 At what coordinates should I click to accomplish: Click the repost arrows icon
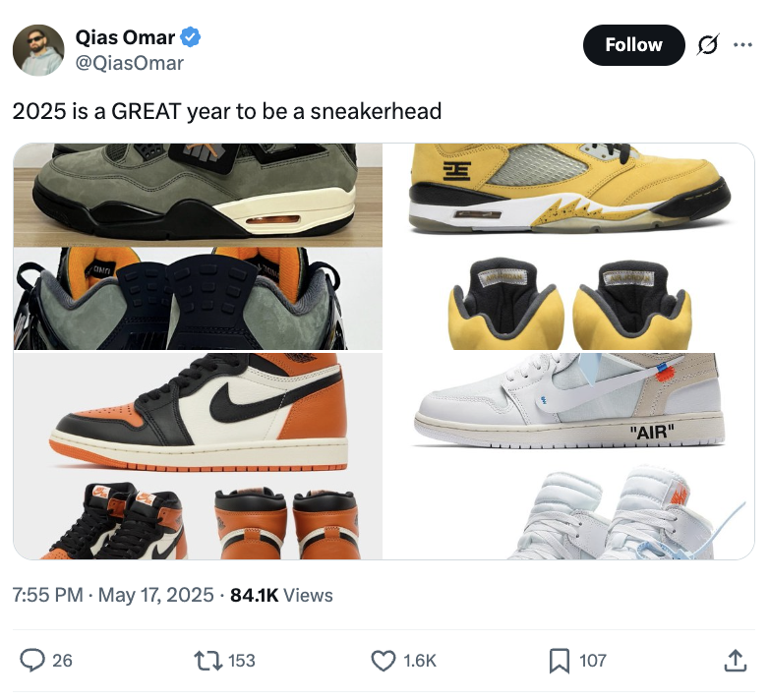point(207,661)
